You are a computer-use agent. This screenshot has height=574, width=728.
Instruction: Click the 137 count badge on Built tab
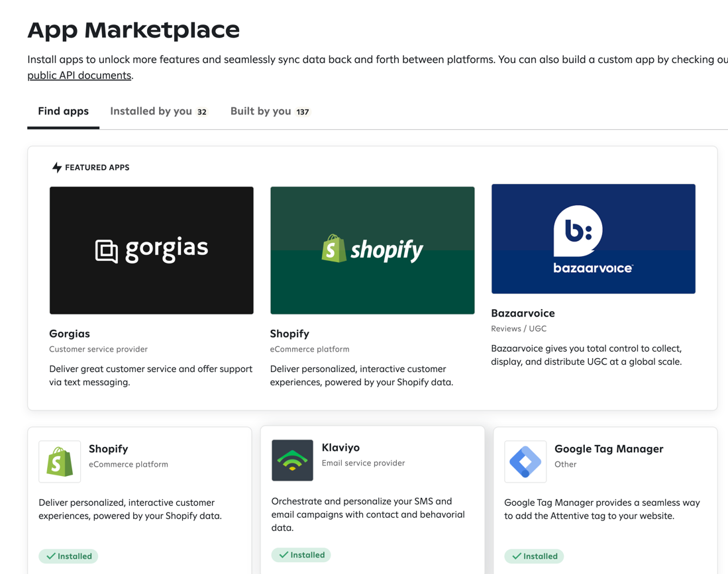[x=303, y=112]
